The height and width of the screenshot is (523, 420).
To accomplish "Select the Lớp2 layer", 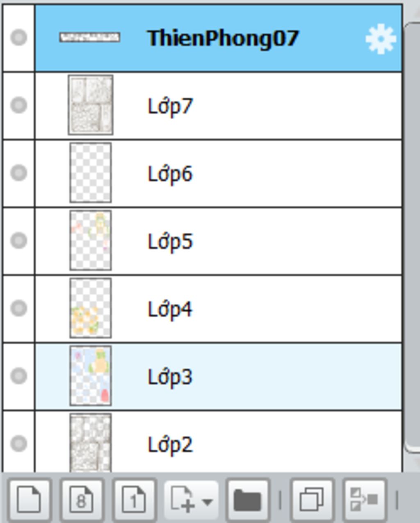I will [x=218, y=441].
